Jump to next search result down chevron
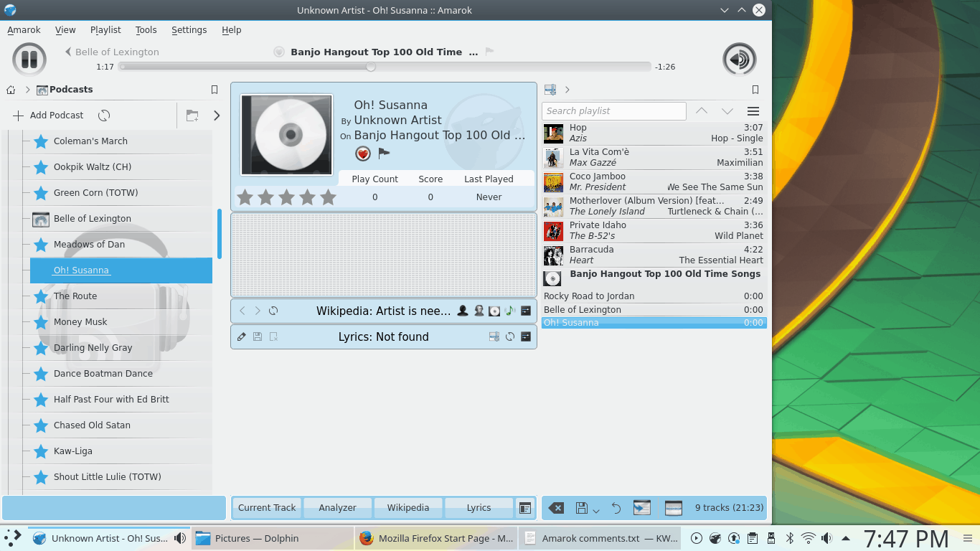Screen dimensions: 980x551 pos(727,111)
